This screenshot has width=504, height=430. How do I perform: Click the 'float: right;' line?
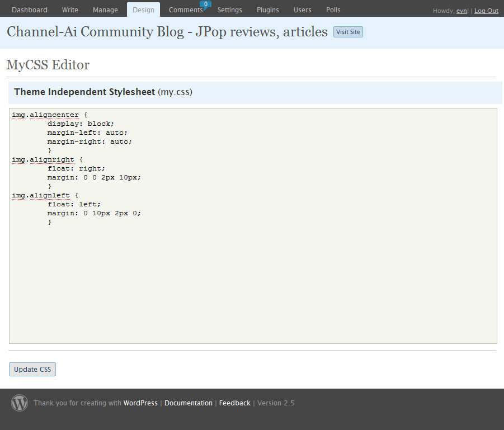(76, 168)
